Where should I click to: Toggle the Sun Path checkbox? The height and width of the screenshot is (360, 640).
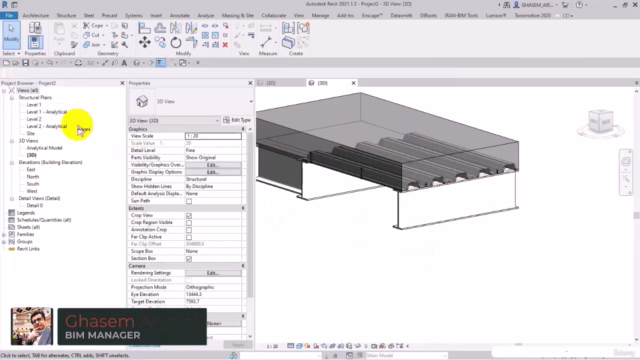tap(189, 201)
